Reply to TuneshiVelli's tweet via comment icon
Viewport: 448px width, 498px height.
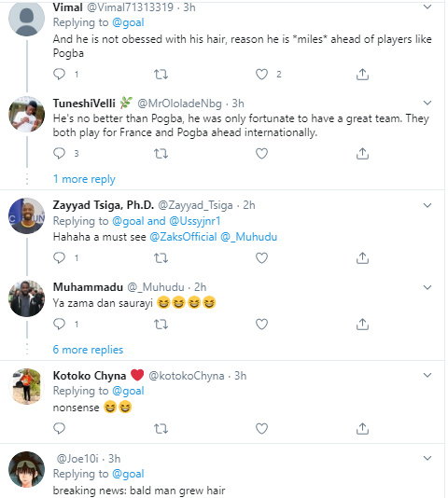pyautogui.click(x=59, y=154)
